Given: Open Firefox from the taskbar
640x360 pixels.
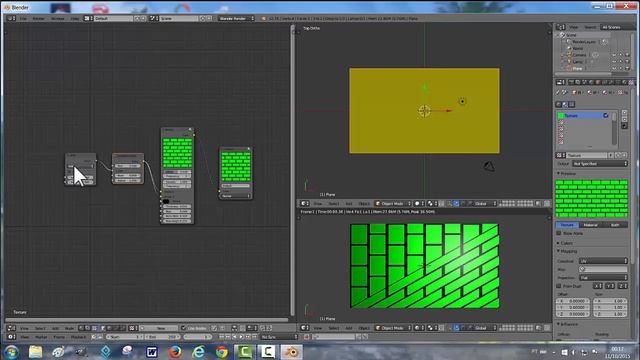Looking at the screenshot, I should pyautogui.click(x=175, y=351).
